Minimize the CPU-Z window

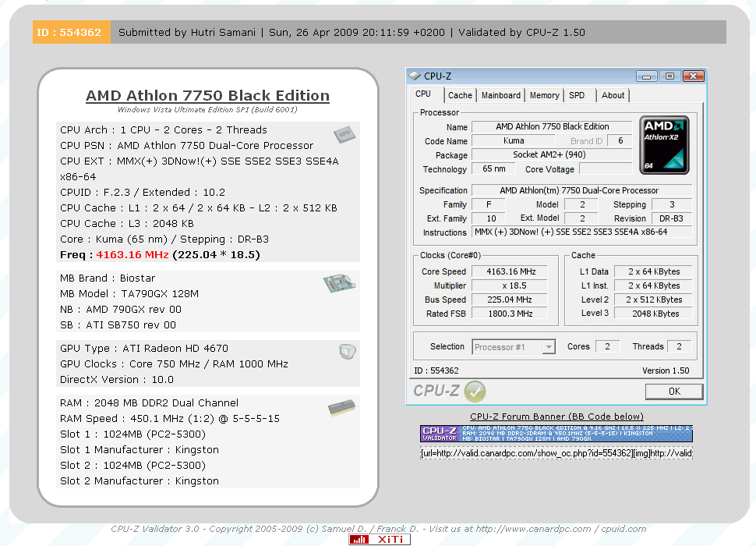[647, 76]
